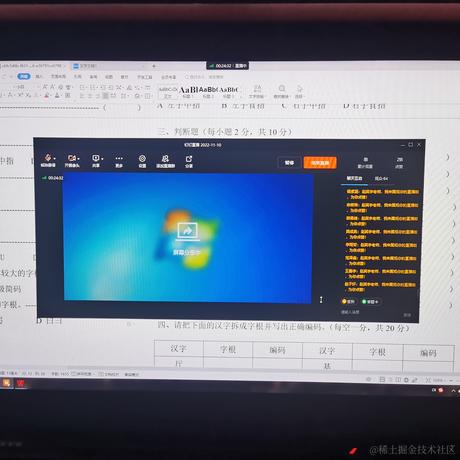The height and width of the screenshot is (460, 460).
Task: Click the first 编码 header cell in the table
Action: click(277, 350)
